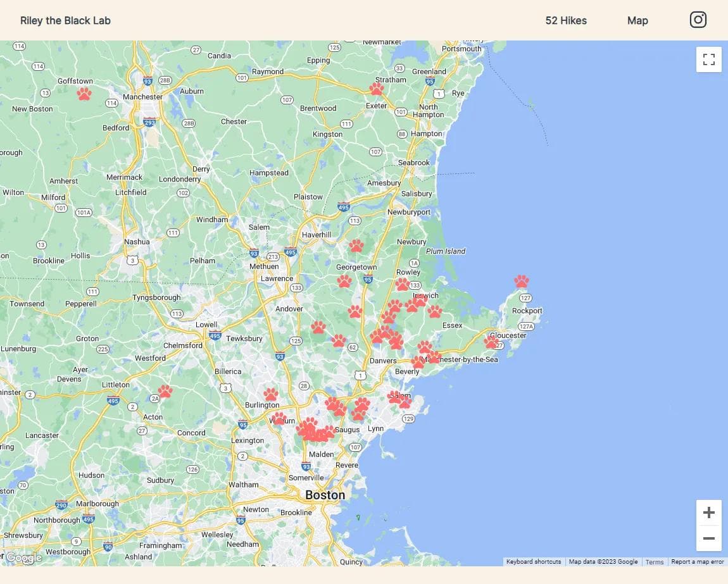Click Report a map error
Viewport: 728px width, 584px height.
coord(697,562)
